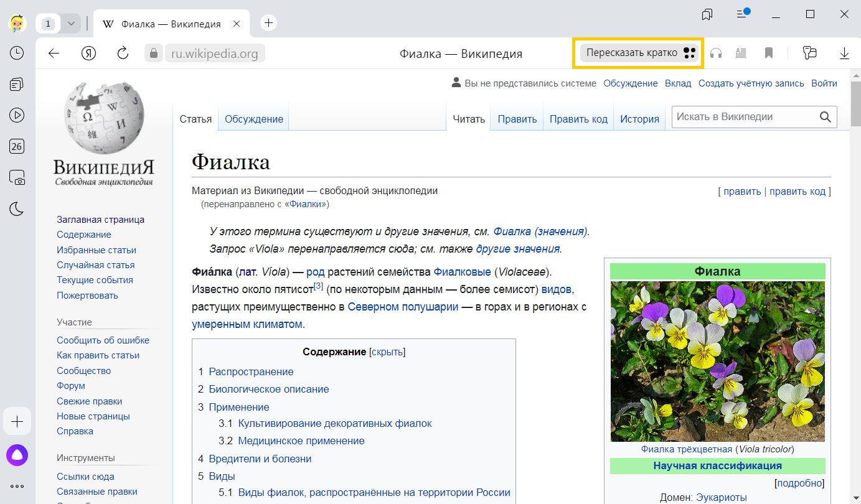Open Вклад link at top

[678, 83]
